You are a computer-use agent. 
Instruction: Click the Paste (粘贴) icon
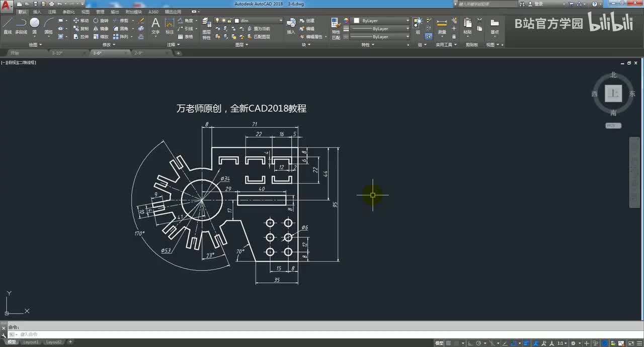pyautogui.click(x=467, y=26)
